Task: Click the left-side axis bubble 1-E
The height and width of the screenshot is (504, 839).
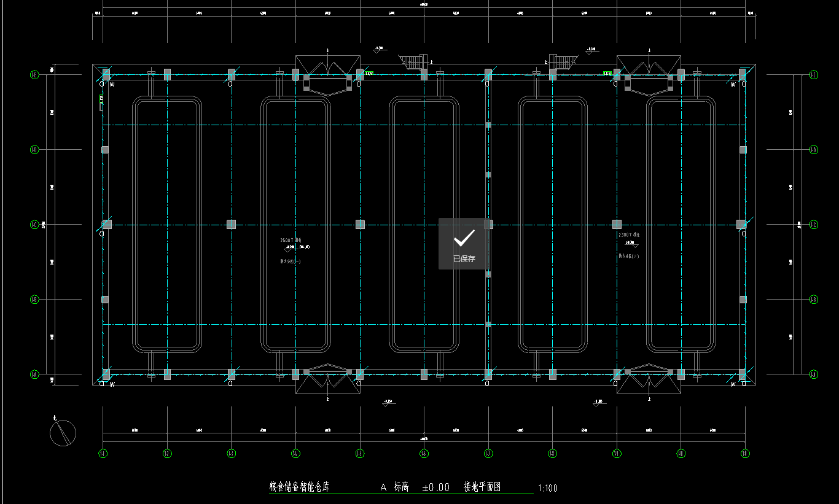Action: tap(34, 75)
